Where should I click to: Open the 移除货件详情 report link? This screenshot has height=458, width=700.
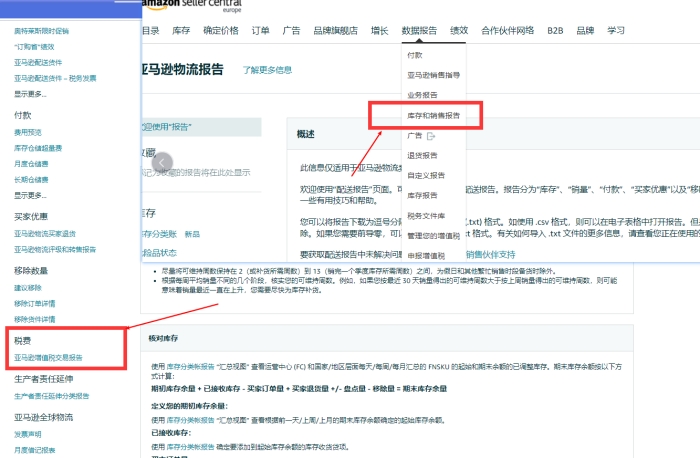[x=34, y=320]
